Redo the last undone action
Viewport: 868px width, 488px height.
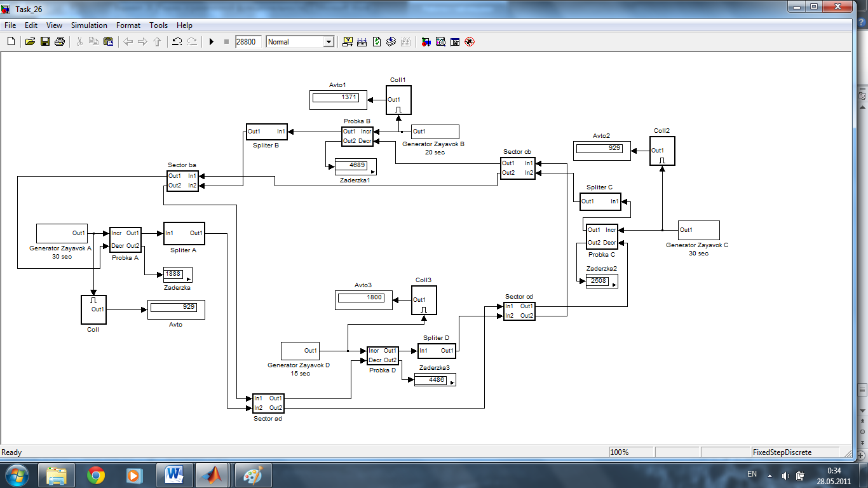pyautogui.click(x=192, y=42)
